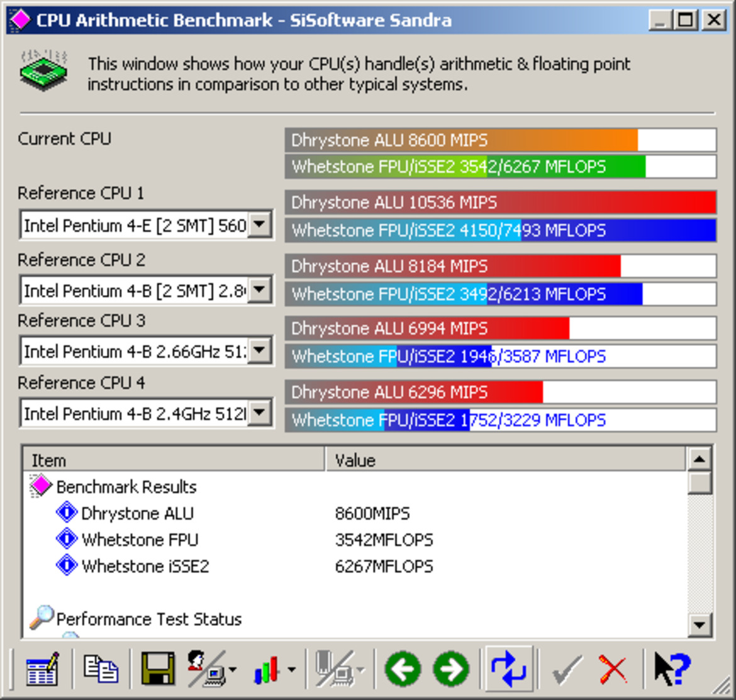Refresh the benchmark with blue arrows icon
Image resolution: width=736 pixels, height=700 pixels.
tap(509, 669)
